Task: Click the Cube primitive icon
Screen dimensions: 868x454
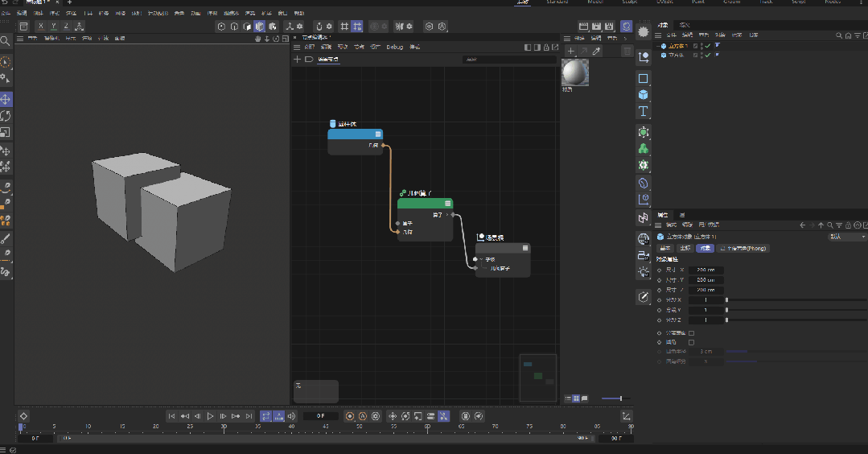Action: [644, 95]
